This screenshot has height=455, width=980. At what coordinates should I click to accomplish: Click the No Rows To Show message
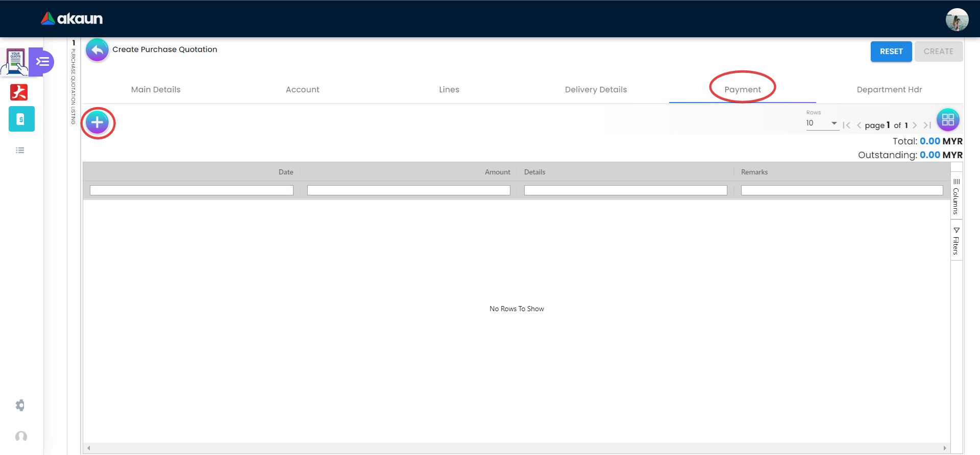517,309
